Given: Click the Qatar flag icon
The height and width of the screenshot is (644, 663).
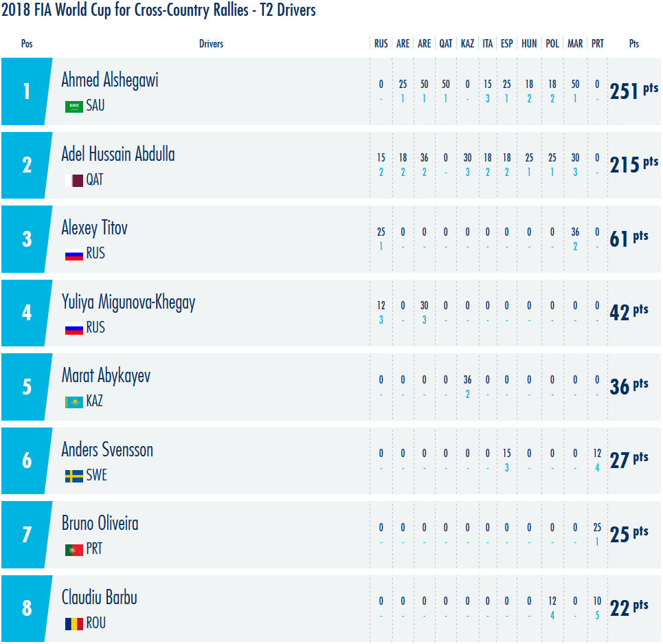Looking at the screenshot, I should tap(74, 181).
